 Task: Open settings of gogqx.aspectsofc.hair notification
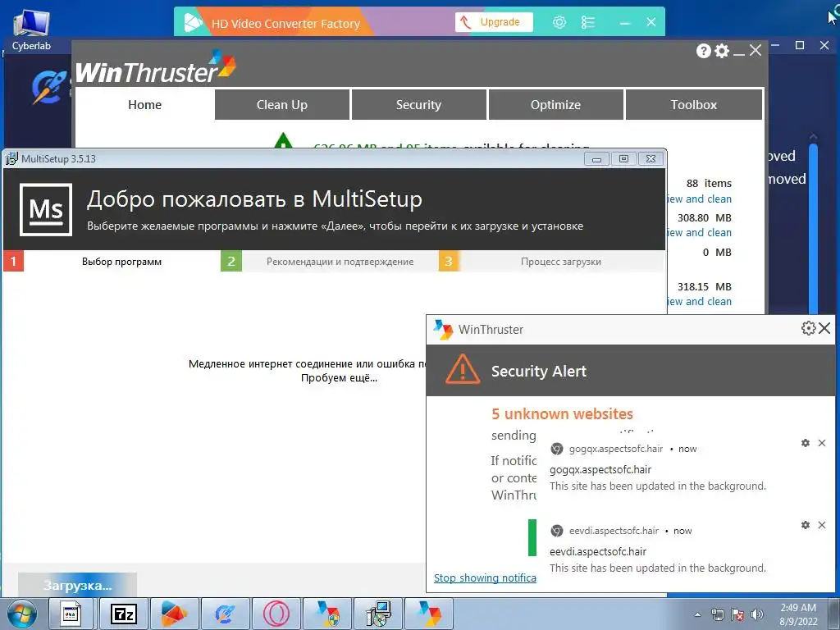[x=806, y=443]
